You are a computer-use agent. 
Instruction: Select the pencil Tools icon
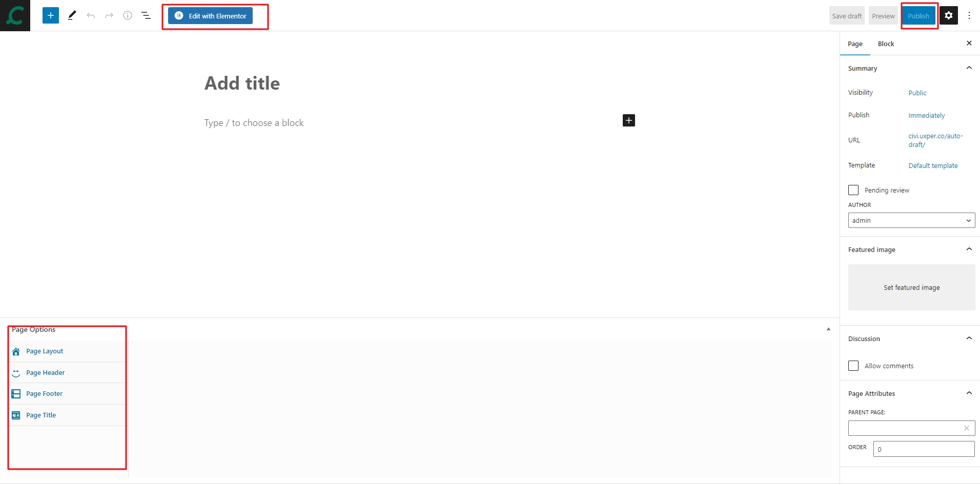[x=72, y=15]
